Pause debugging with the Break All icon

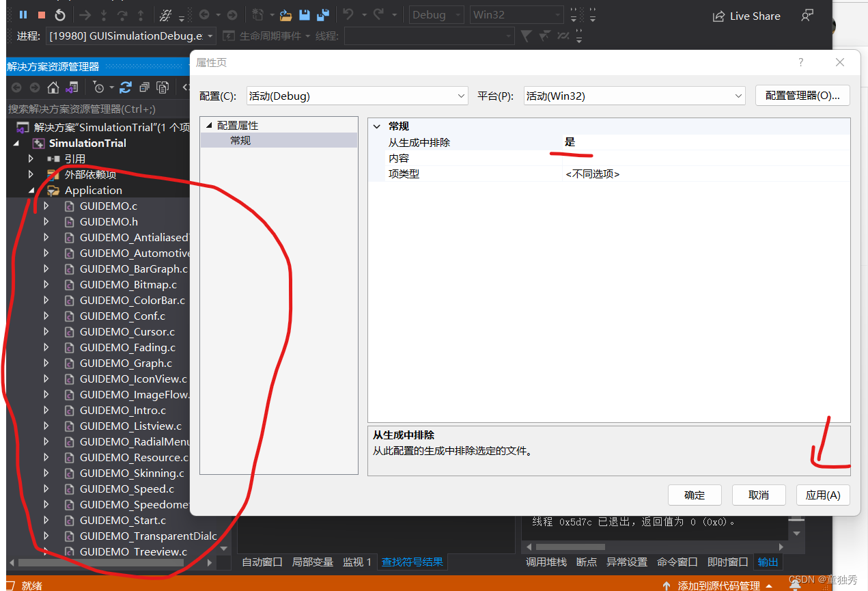(x=23, y=15)
